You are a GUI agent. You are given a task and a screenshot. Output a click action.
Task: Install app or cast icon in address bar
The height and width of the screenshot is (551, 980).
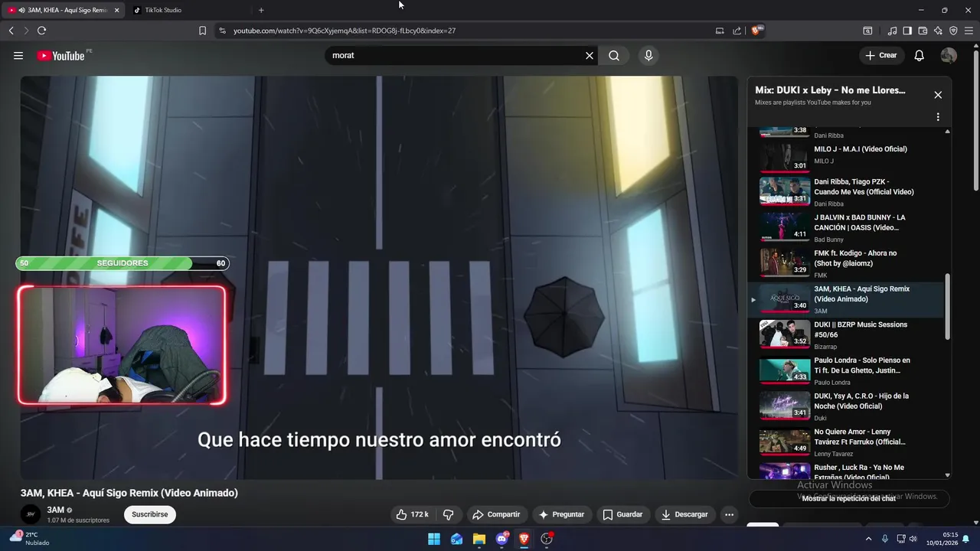[720, 31]
